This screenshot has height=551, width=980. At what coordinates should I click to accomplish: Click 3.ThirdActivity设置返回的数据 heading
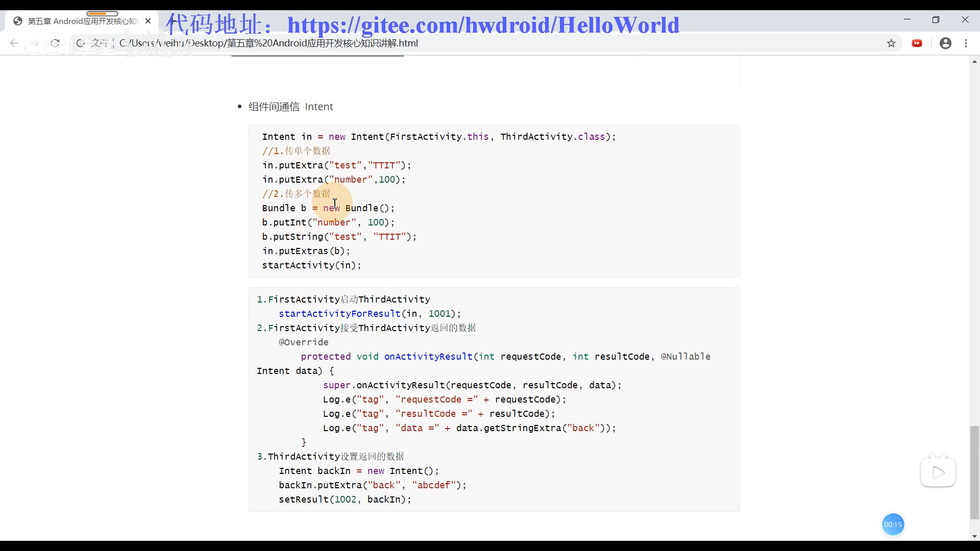point(331,457)
